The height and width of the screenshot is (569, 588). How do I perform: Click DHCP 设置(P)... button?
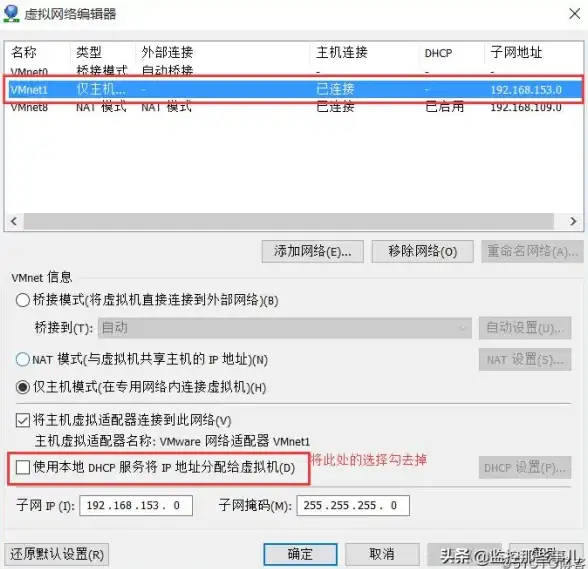[x=525, y=468]
